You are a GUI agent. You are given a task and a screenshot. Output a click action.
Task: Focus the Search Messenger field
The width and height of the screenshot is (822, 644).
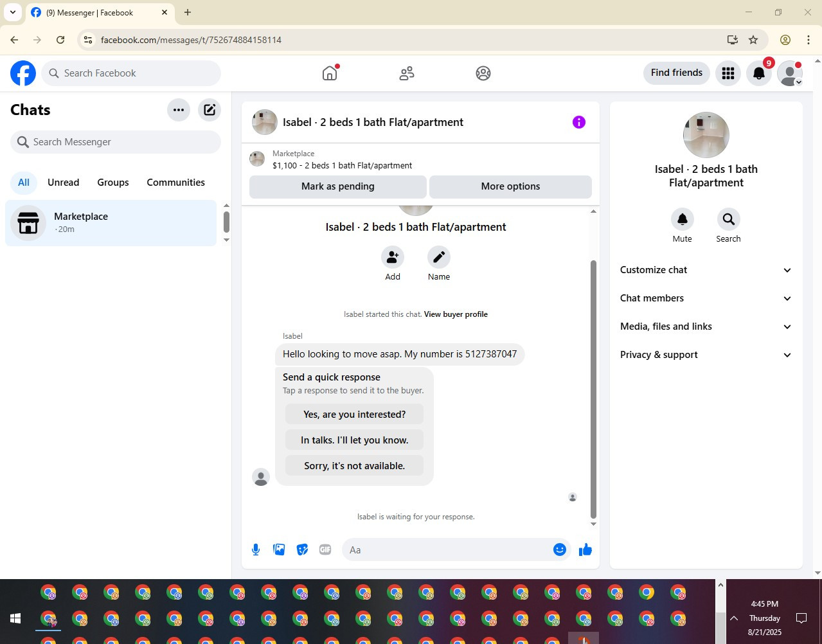116,142
